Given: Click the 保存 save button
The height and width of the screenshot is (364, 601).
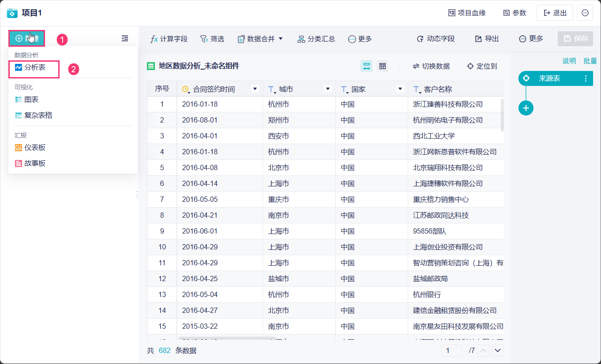Looking at the screenshot, I should pyautogui.click(x=575, y=39).
